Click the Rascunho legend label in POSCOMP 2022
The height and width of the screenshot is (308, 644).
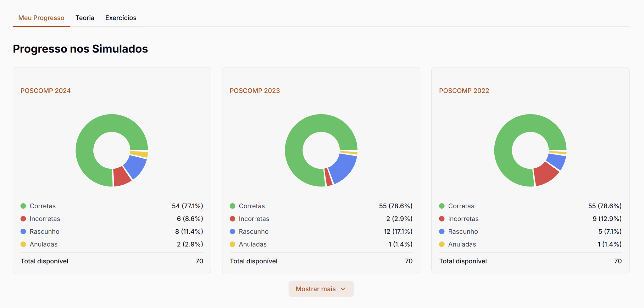tap(463, 232)
